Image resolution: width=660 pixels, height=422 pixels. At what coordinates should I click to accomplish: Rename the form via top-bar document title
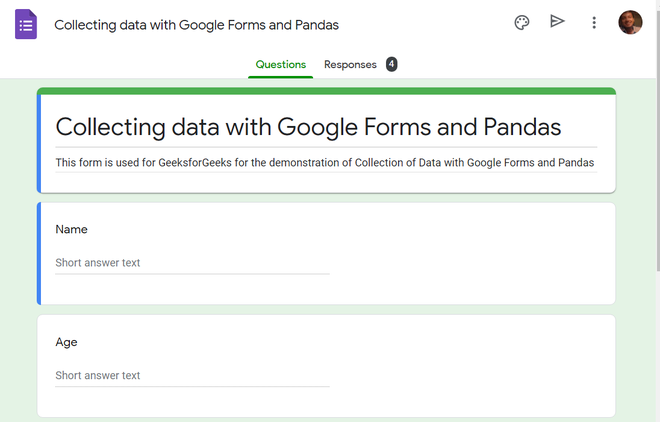[196, 24]
